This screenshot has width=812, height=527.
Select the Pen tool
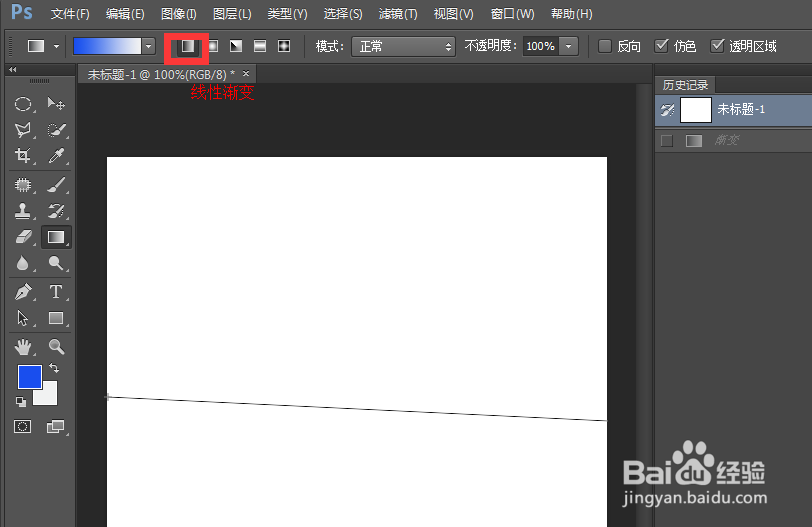point(23,292)
